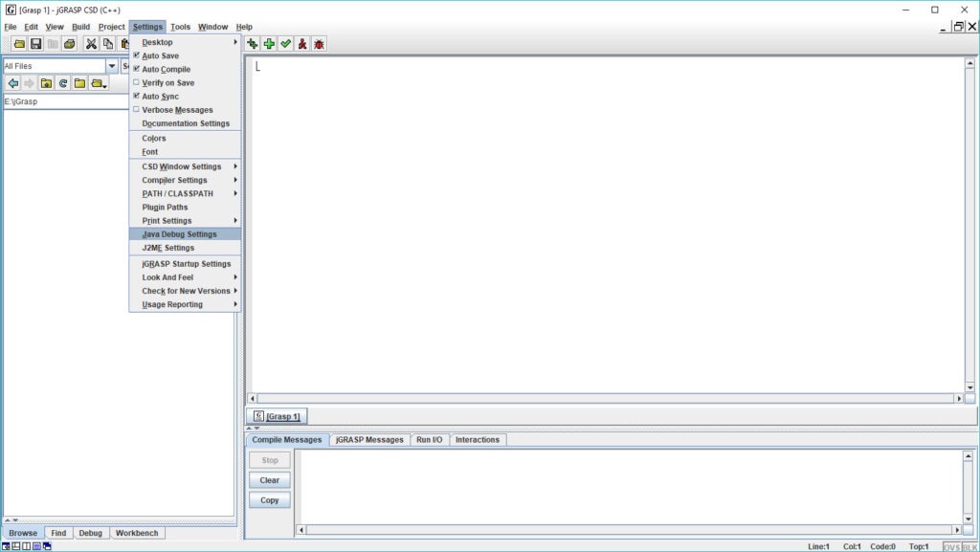Screen dimensions: 980x552
Task: Enable Verbose Messages
Action: coord(136,109)
